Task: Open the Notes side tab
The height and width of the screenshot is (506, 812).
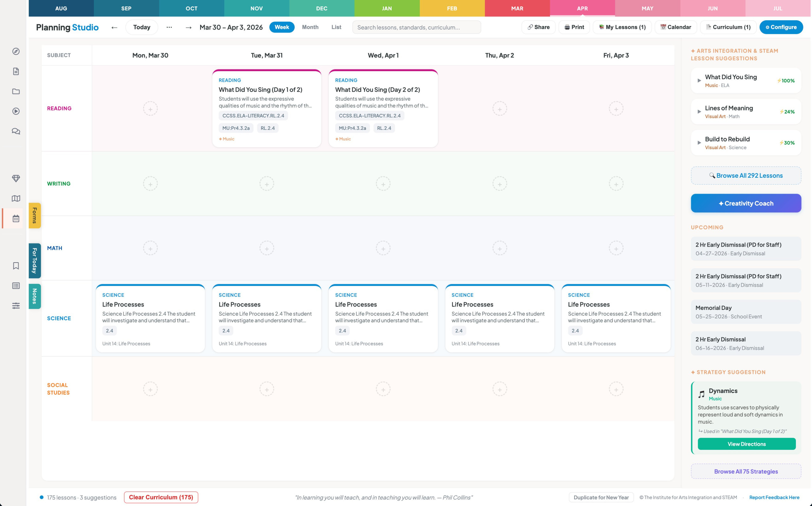Action: 35,296
